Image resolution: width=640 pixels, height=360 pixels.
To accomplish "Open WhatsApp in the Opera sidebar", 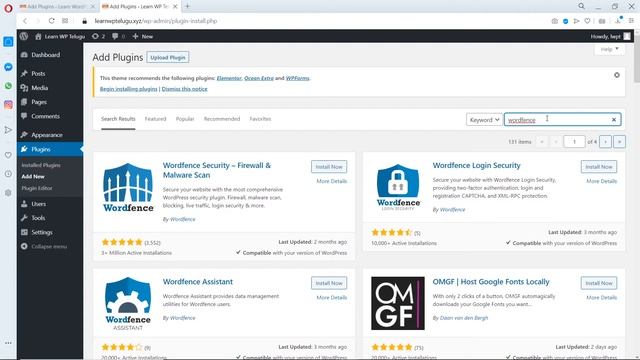I will pos(8,86).
